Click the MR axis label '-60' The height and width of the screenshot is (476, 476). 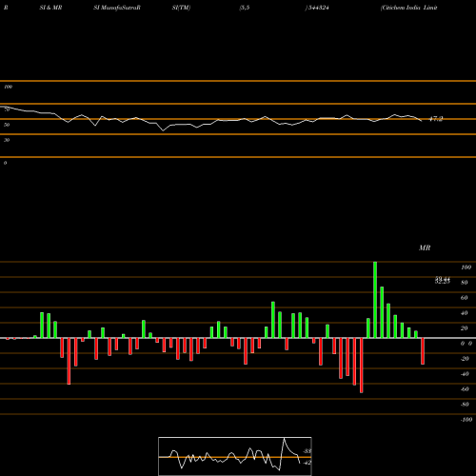point(465,389)
